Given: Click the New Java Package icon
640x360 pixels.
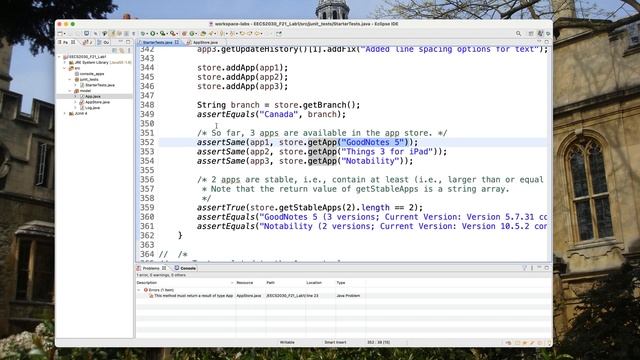Looking at the screenshot, I should point(184,33).
